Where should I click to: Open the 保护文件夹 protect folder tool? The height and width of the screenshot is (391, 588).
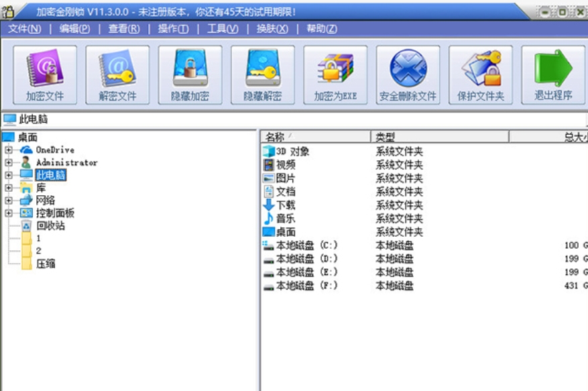(481, 74)
